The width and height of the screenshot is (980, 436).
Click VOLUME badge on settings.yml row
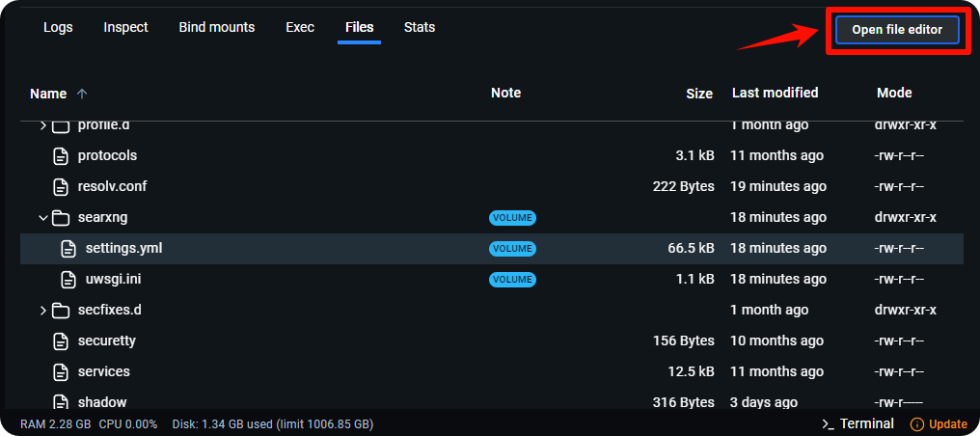tap(512, 248)
